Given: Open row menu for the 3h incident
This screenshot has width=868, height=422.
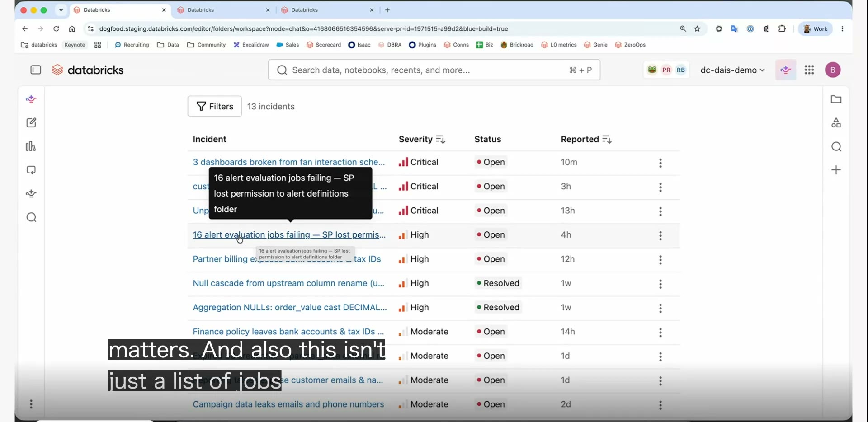Looking at the screenshot, I should [661, 187].
